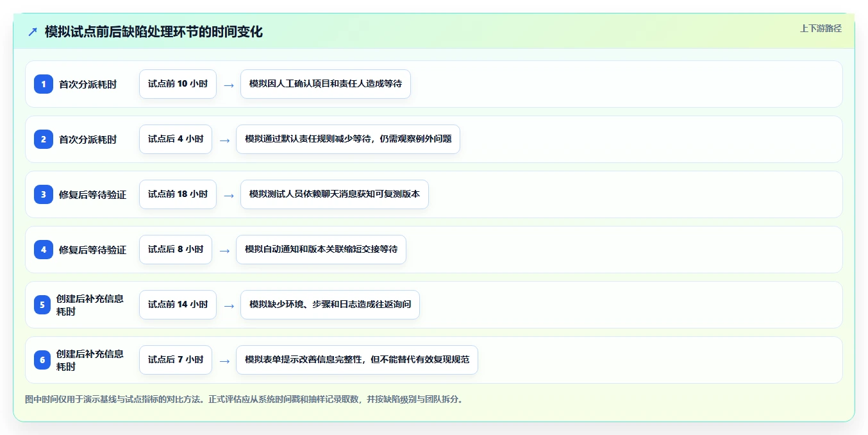
Task: Click the 上下游路径 label in the header
Action: click(821, 28)
